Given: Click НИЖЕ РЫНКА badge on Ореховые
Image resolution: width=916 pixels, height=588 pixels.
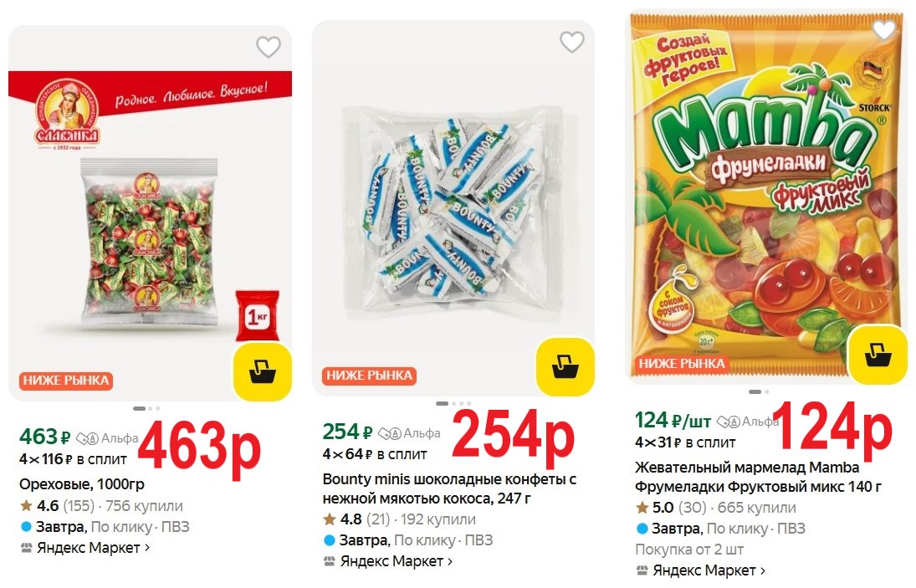Looking at the screenshot, I should coord(66,381).
